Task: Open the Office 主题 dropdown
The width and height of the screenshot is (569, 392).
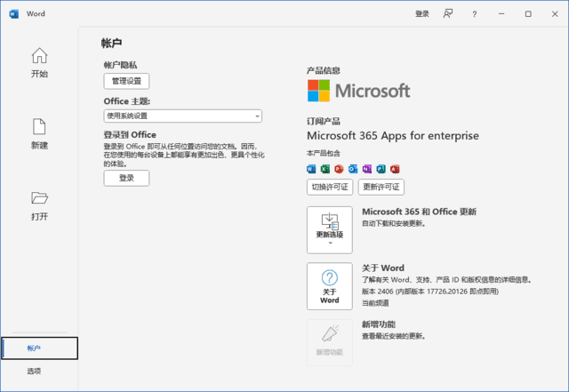Action: click(182, 116)
